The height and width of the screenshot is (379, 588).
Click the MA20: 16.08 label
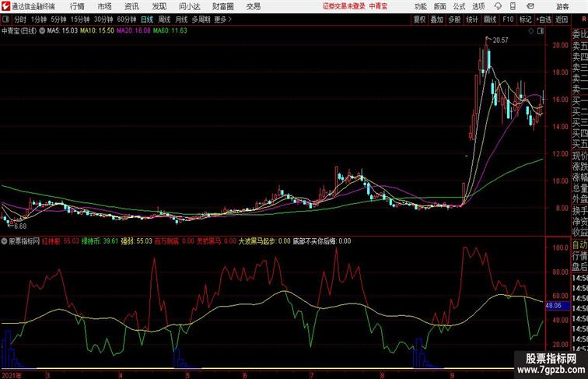click(x=134, y=31)
